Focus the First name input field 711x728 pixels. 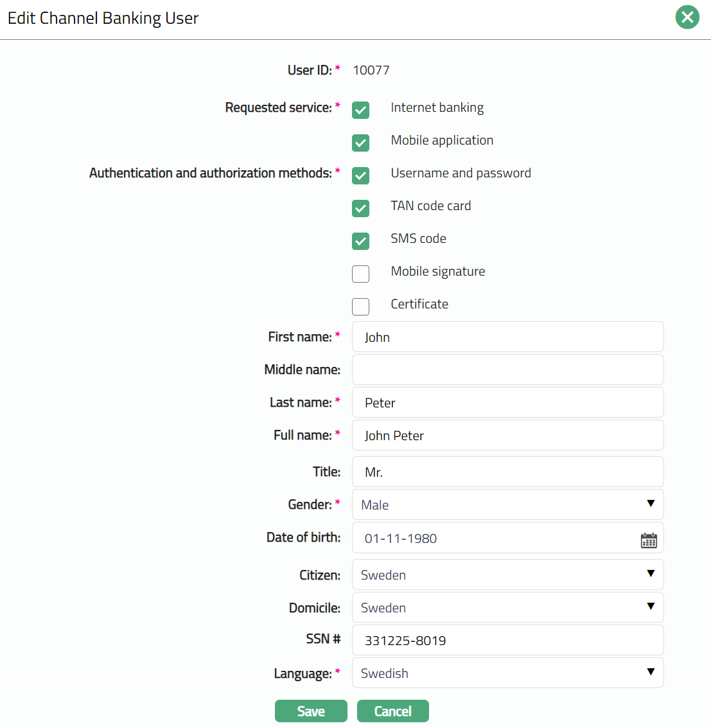click(507, 337)
